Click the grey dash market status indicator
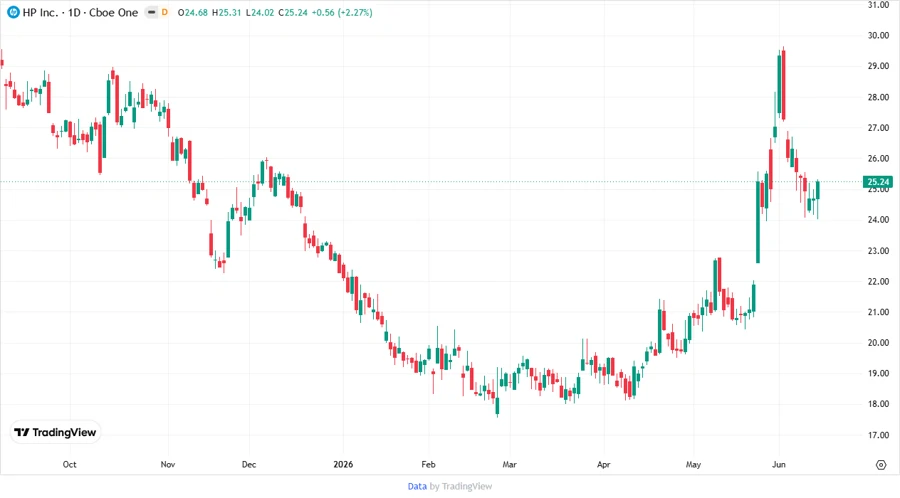 click(x=152, y=12)
